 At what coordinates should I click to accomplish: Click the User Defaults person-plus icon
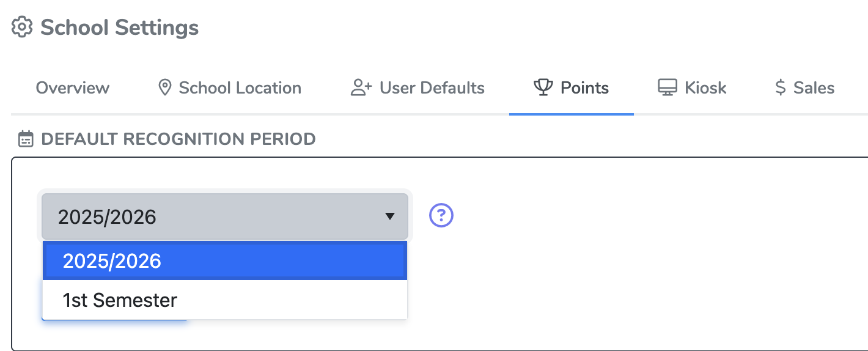361,88
